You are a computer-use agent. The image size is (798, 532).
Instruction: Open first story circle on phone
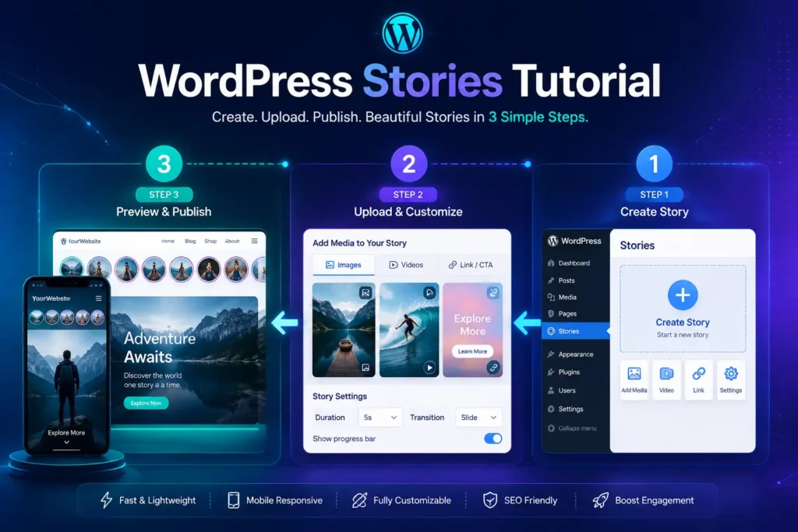(x=37, y=318)
